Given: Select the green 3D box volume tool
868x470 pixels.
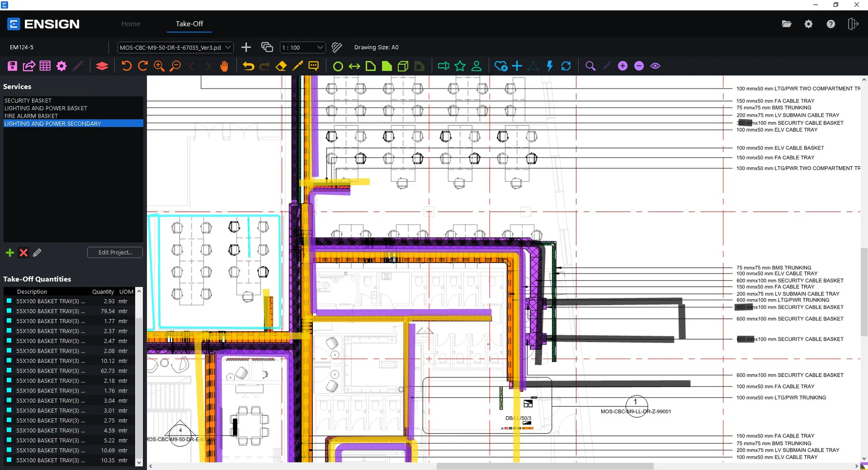Looking at the screenshot, I should click(x=403, y=66).
